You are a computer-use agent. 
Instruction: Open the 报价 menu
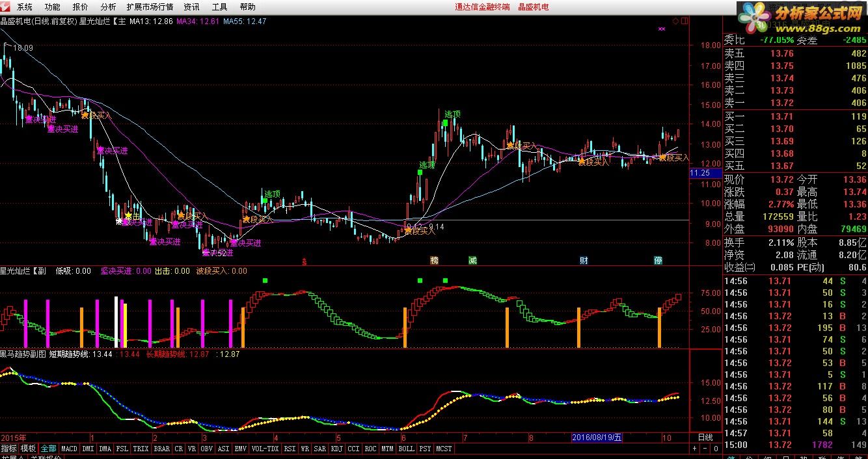[x=81, y=7]
